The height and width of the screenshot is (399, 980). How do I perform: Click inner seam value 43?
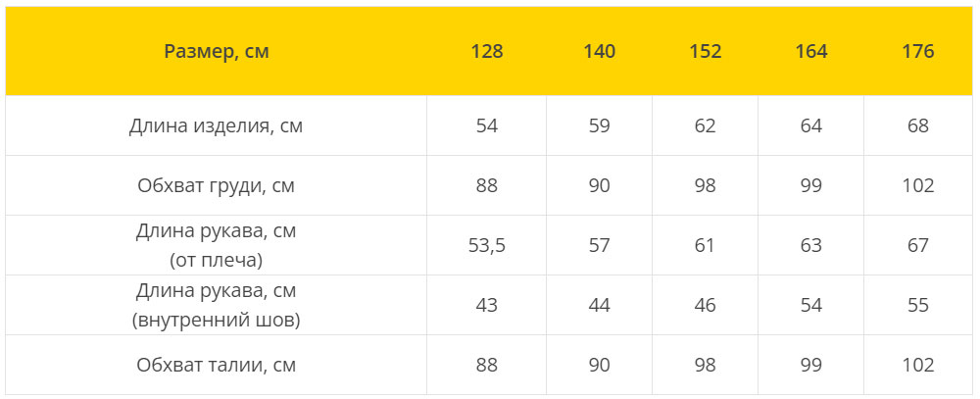pos(487,306)
